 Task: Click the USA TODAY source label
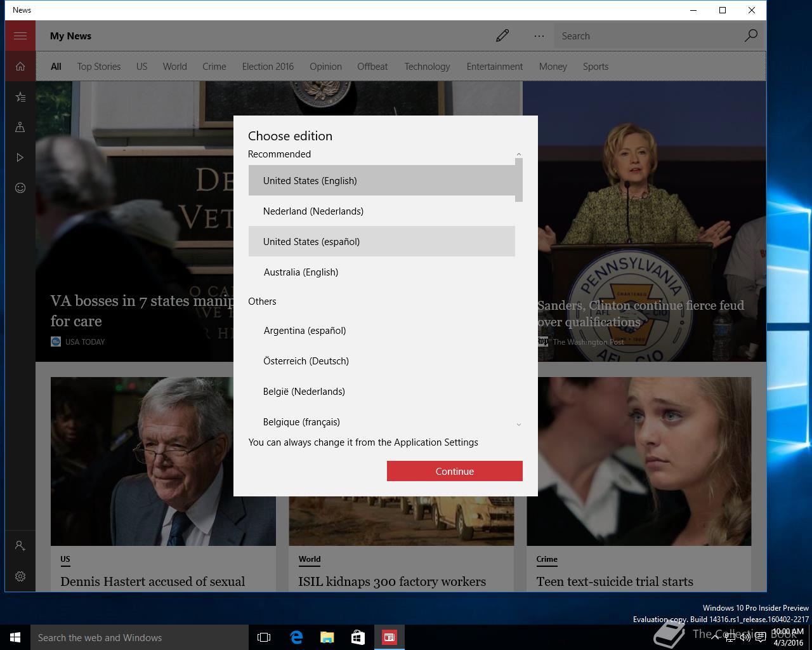85,342
